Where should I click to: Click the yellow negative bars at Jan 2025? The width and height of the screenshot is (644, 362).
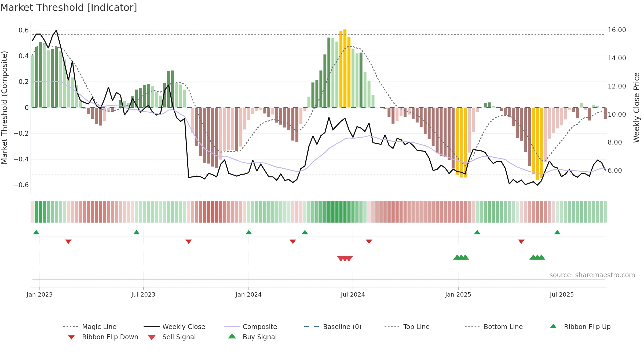pos(461,142)
